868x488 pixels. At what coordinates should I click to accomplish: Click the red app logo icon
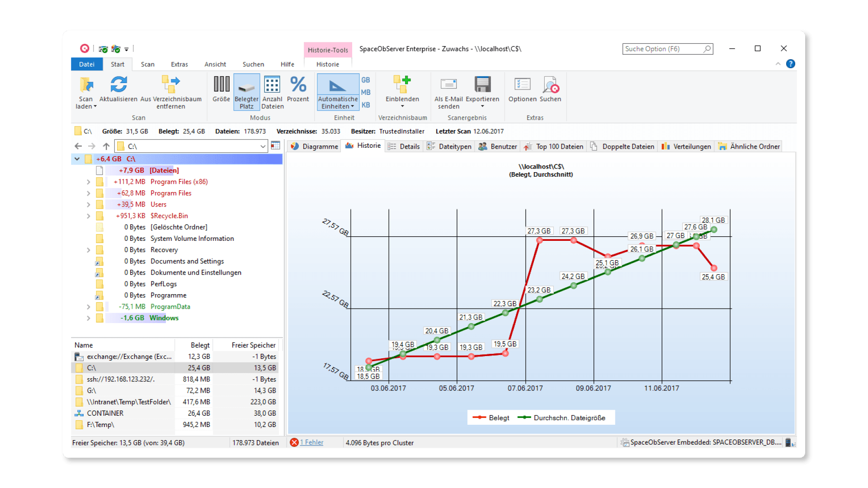85,48
